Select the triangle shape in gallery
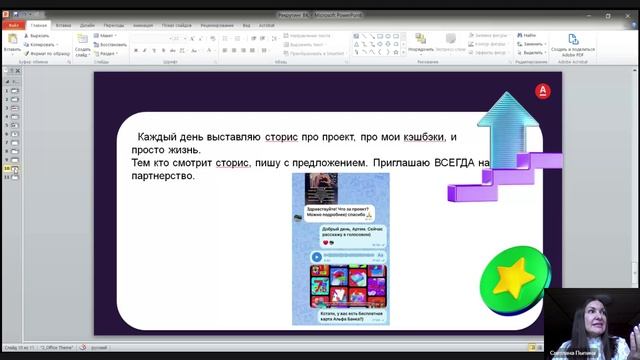 (356, 44)
